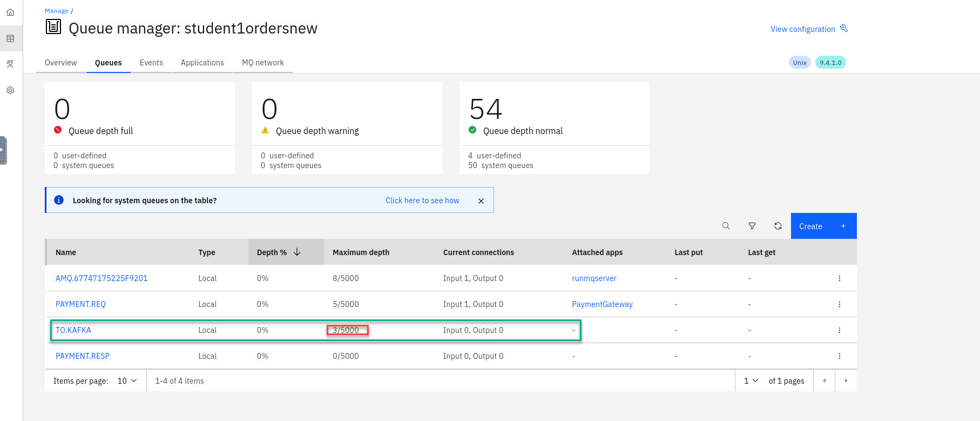Open the Manage table icon in sidebar
The width and height of the screenshot is (980, 421).
pos(10,38)
